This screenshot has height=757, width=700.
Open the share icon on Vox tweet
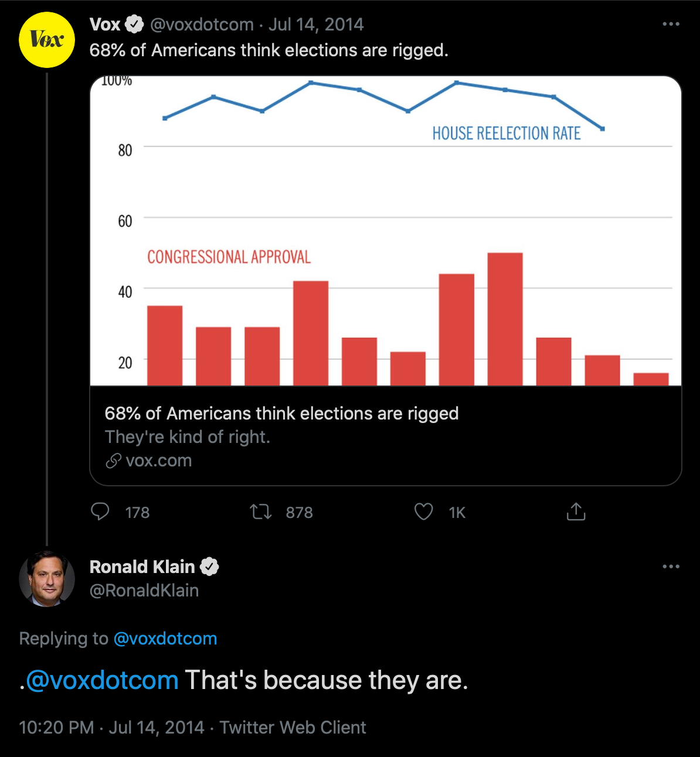tap(576, 512)
